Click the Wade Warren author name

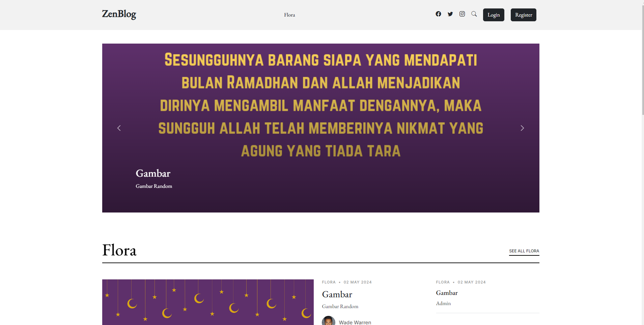355,322
